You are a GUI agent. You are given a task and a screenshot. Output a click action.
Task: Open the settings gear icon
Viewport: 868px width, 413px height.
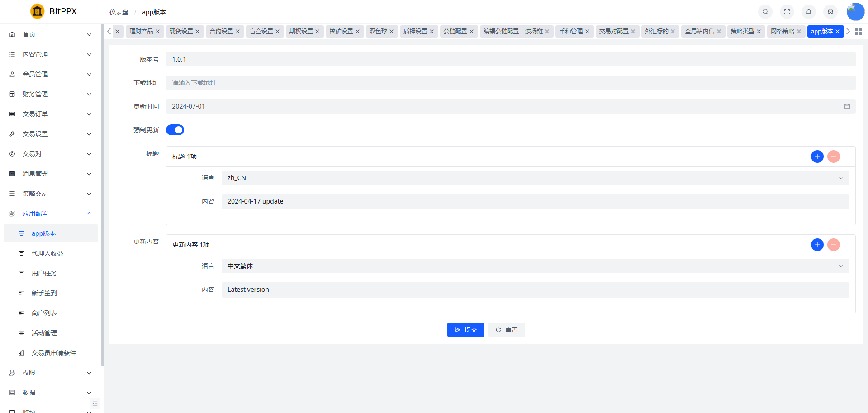click(830, 12)
